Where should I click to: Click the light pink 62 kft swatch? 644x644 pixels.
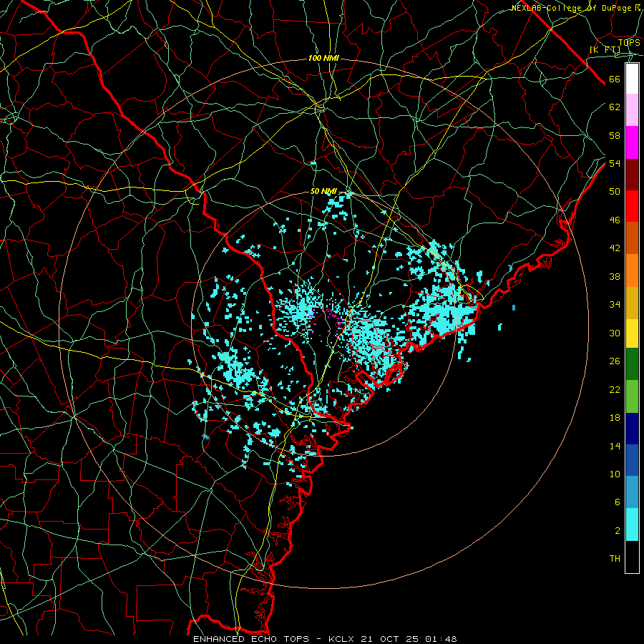(x=632, y=110)
